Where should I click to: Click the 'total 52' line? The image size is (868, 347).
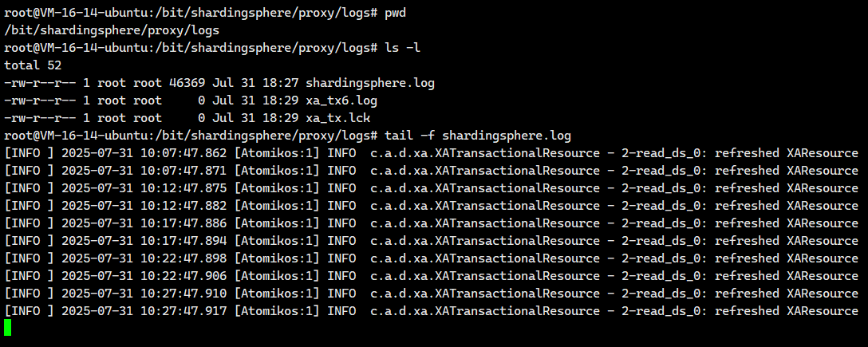(33, 65)
